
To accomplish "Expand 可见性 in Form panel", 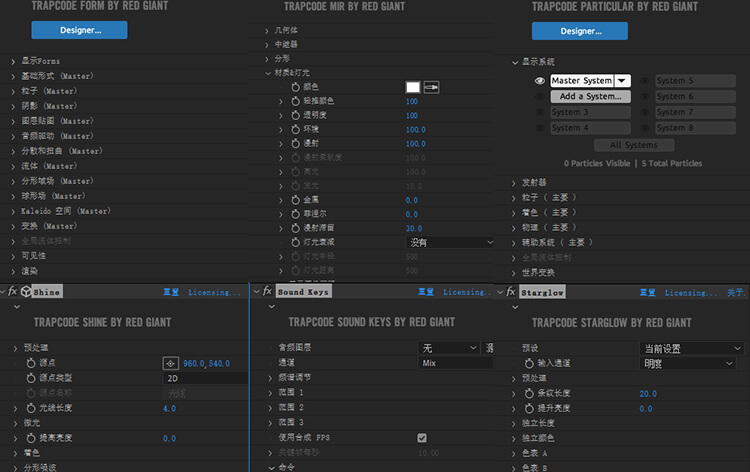I will coord(13,256).
